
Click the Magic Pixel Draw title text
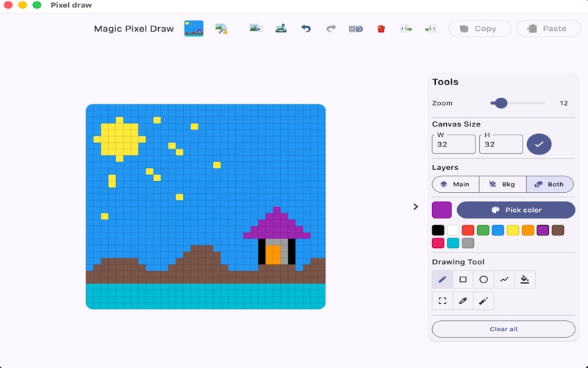(134, 29)
